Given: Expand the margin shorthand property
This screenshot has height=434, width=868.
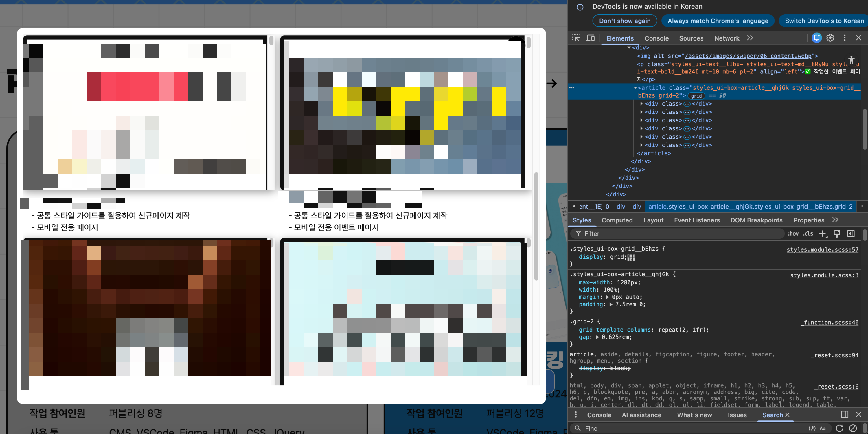Looking at the screenshot, I should 607,297.
